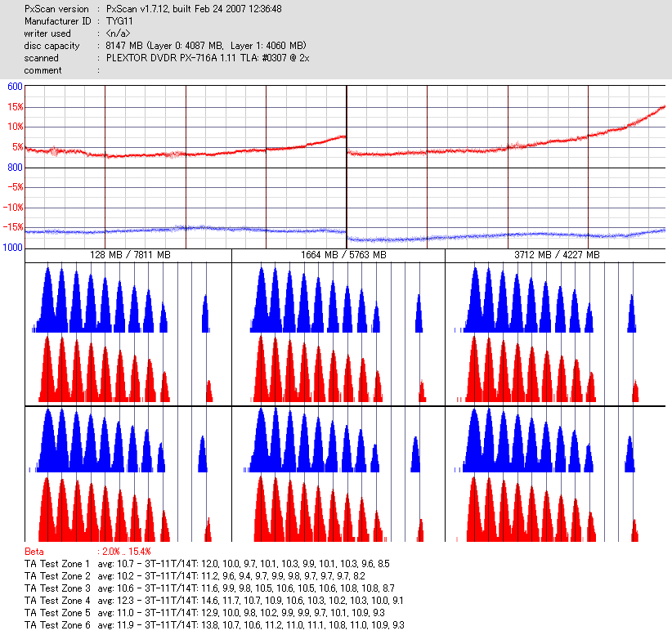Click the TA Test Zone 5 row
Screen dimensions: 672x635
coord(205,613)
